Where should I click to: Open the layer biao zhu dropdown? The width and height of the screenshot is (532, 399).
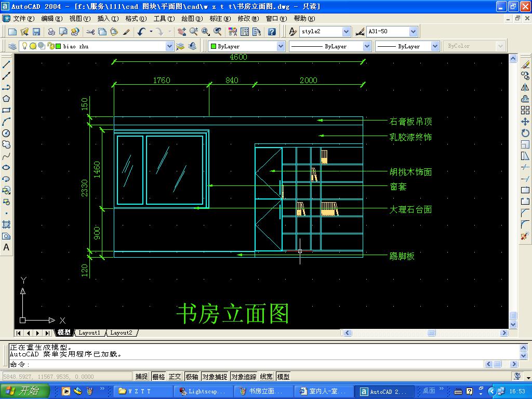(170, 46)
